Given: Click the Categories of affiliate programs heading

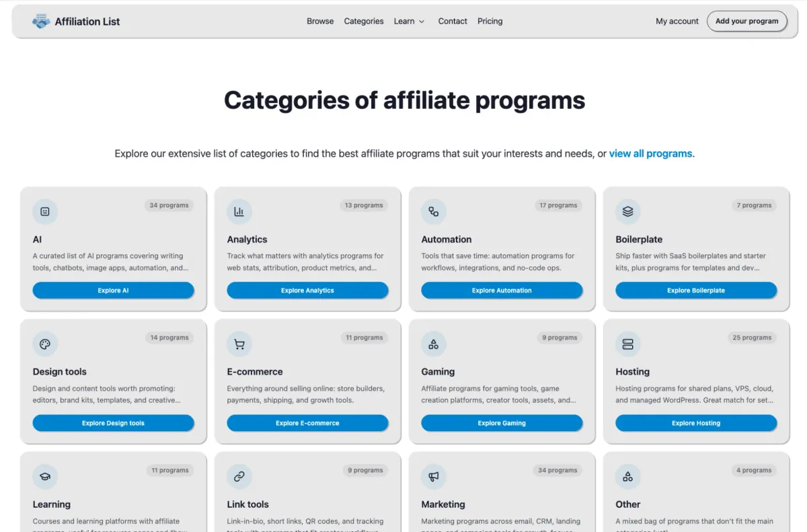Looking at the screenshot, I should 404,100.
